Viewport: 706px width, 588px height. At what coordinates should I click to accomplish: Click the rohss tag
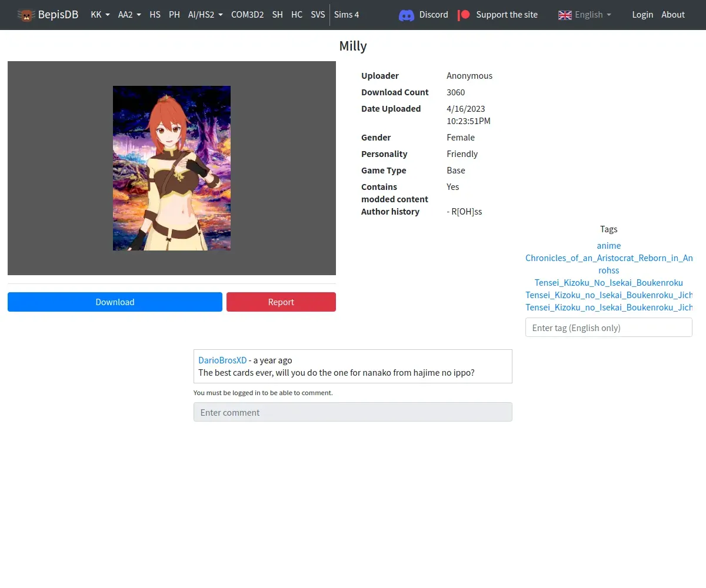point(609,270)
